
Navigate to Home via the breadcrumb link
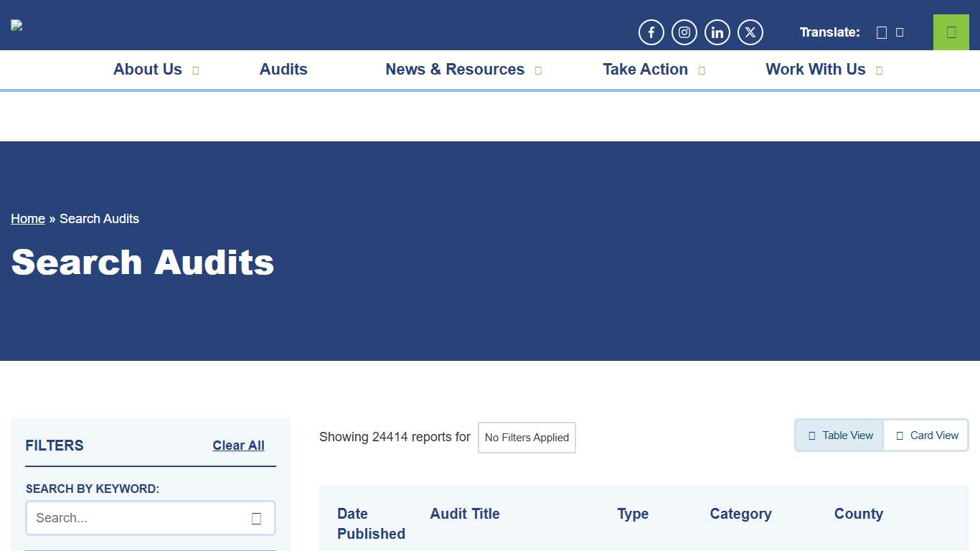pos(27,218)
